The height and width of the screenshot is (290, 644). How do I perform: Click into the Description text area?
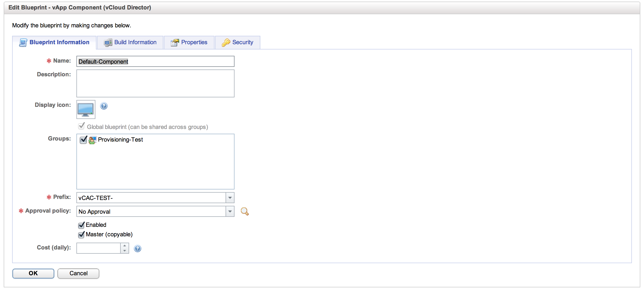(x=155, y=83)
